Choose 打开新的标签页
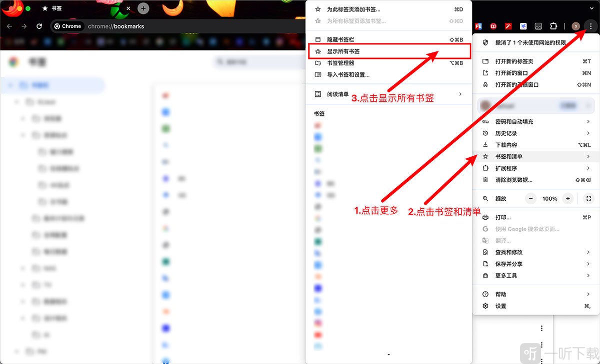Screen dimensions: 600x364 point(536,61)
